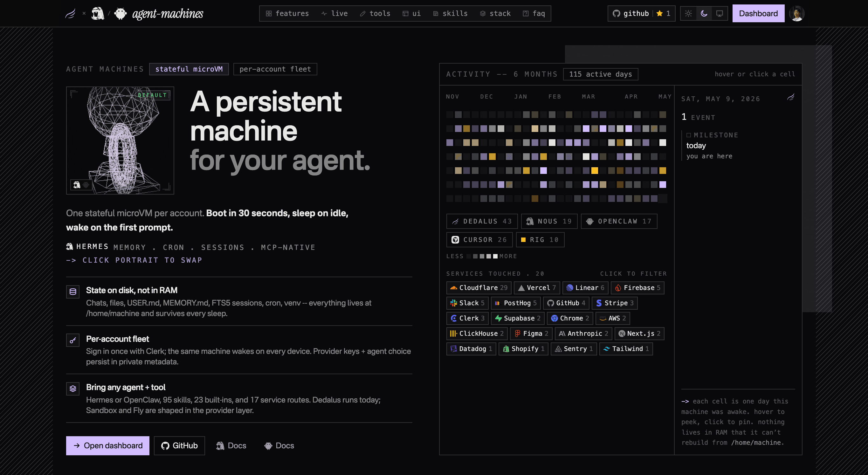Filter by Slack service chip
Screen dimensions: 868x475
coord(467,303)
